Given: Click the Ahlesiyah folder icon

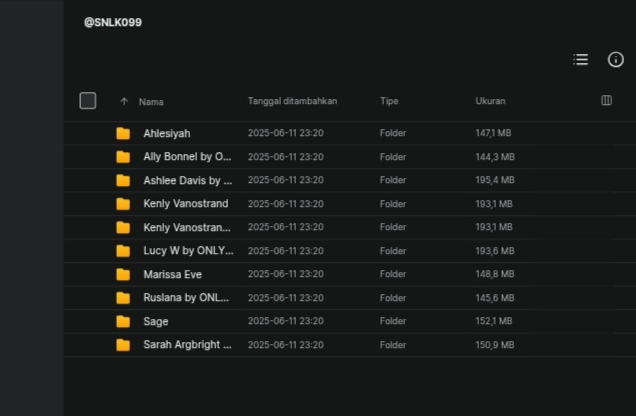Looking at the screenshot, I should click(123, 133).
